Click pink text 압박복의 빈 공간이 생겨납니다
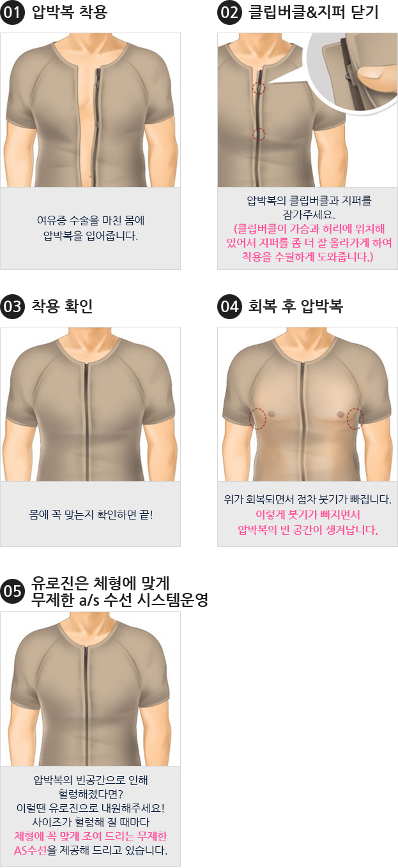This screenshot has width=398, height=868. coord(308,530)
